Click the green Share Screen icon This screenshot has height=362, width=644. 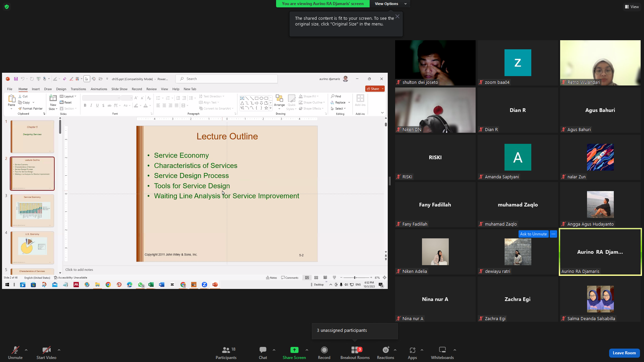pos(294,350)
